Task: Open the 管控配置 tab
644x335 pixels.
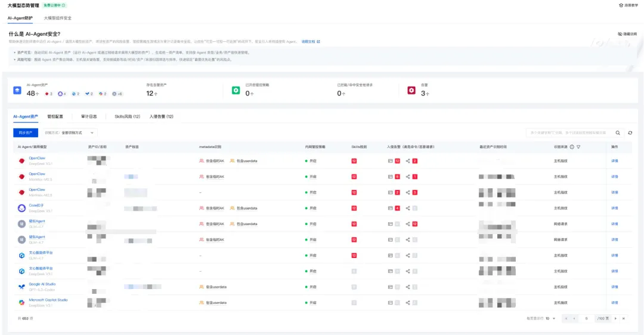Action: coord(55,116)
